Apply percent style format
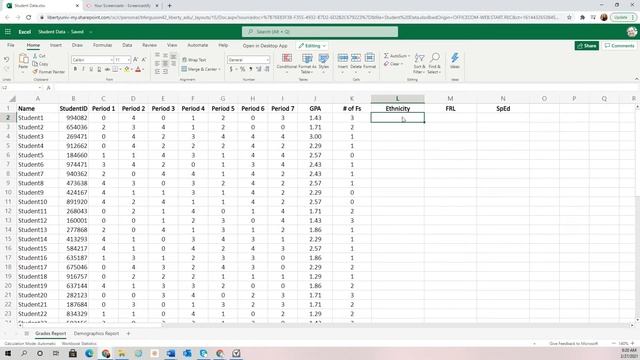The image size is (640, 360). pos(242,69)
